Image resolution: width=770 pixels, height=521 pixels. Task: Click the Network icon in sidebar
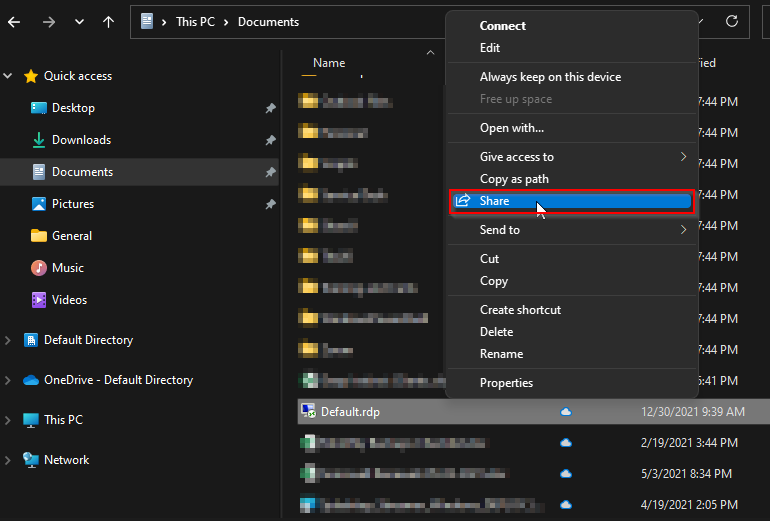(x=31, y=460)
